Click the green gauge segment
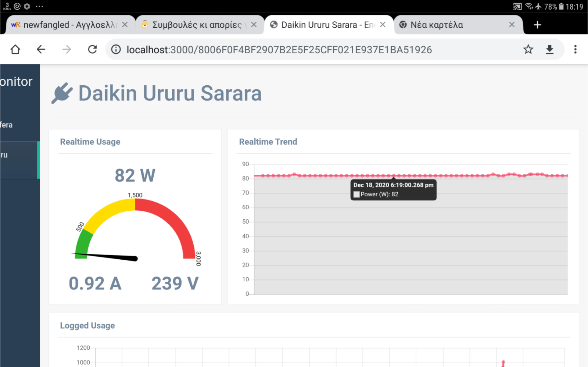This screenshot has width=588, height=367. pos(82,245)
